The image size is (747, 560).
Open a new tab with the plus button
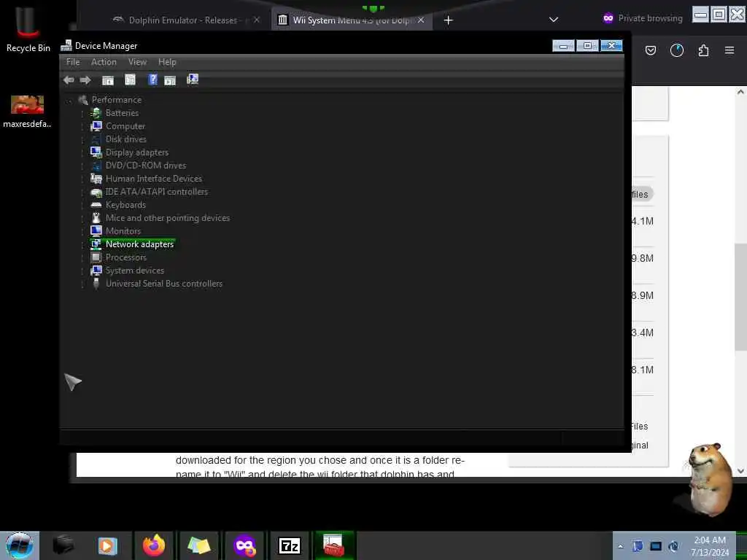pos(449,20)
